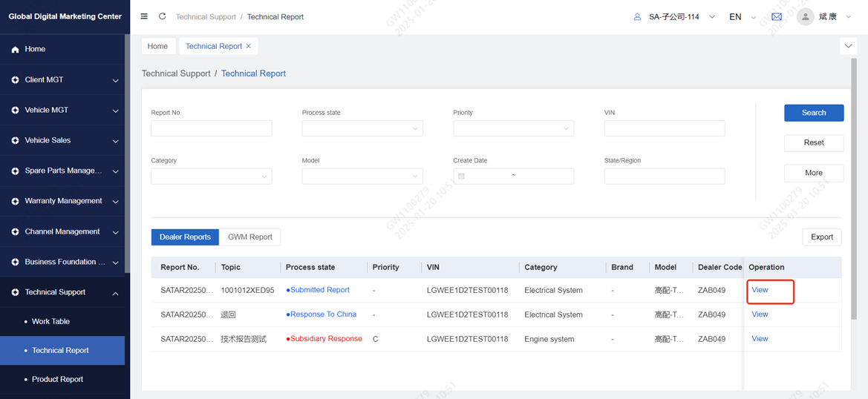Click the Home sidebar icon
Image resolution: width=868 pixels, height=399 pixels.
(15, 50)
